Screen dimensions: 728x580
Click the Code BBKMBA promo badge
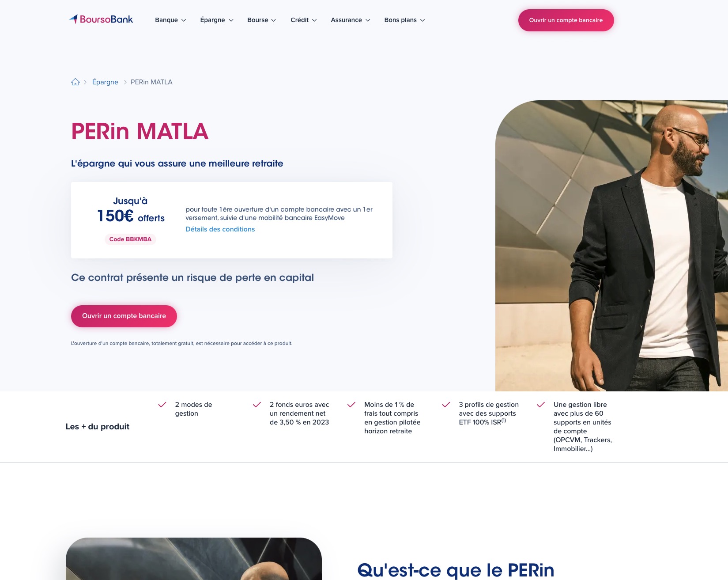[x=130, y=239]
